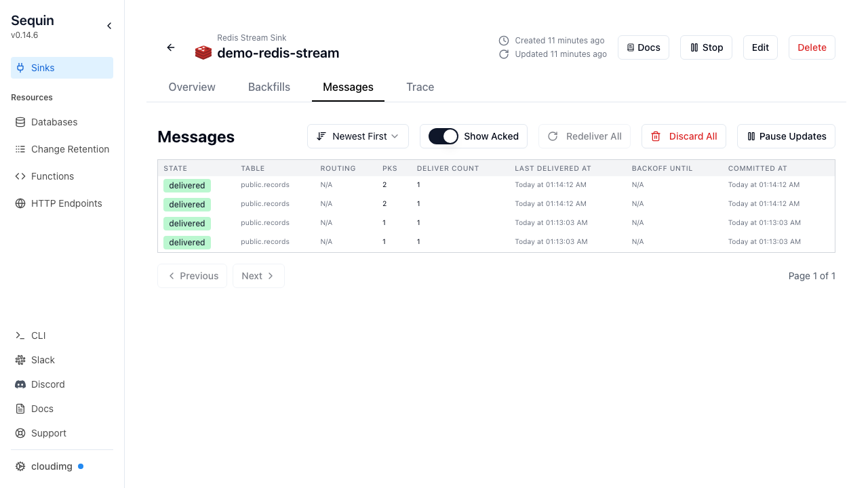Open Databases in the sidebar
The image size is (868, 488).
pos(62,122)
